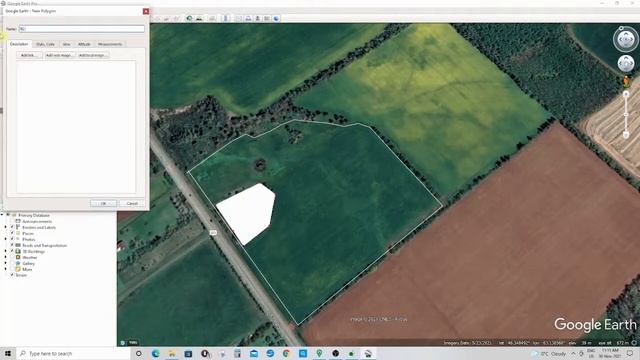Click the Move joystick hand control
Screen dimensions: 640x360
(x=626, y=64)
